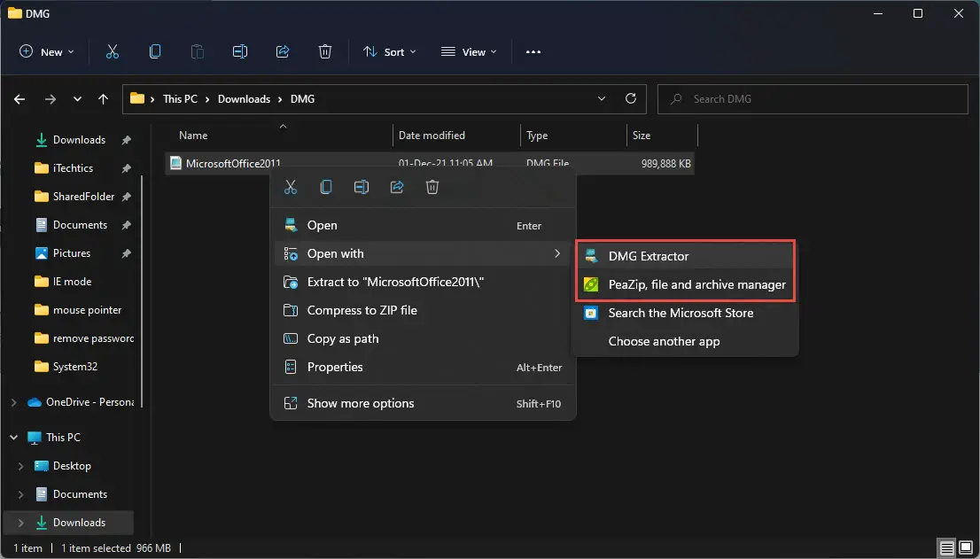Screen dimensions: 980x559
Task: Click the pin icon next to SharedFolder
Action: [x=126, y=197]
